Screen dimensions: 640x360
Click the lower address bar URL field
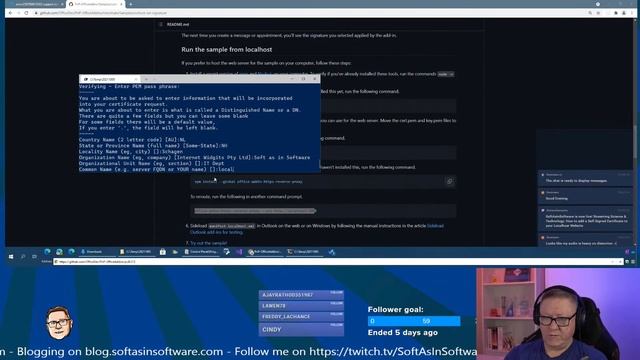click(338, 262)
